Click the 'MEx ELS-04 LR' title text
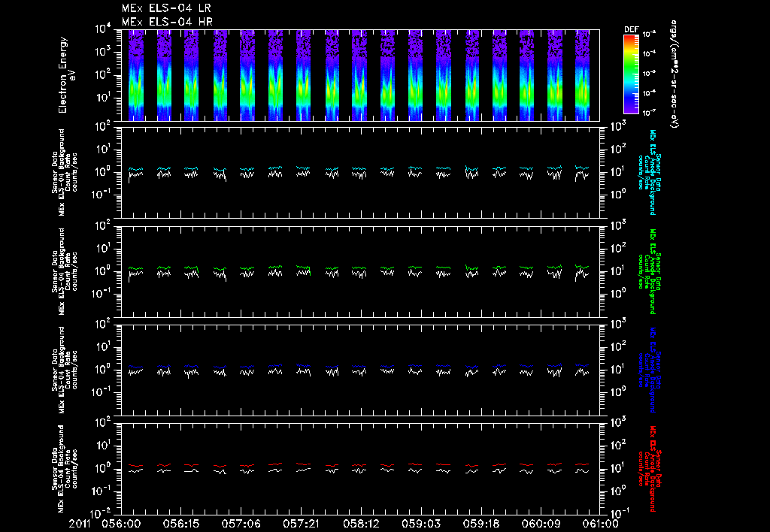Image resolution: width=770 pixels, height=532 pixels. click(x=166, y=8)
